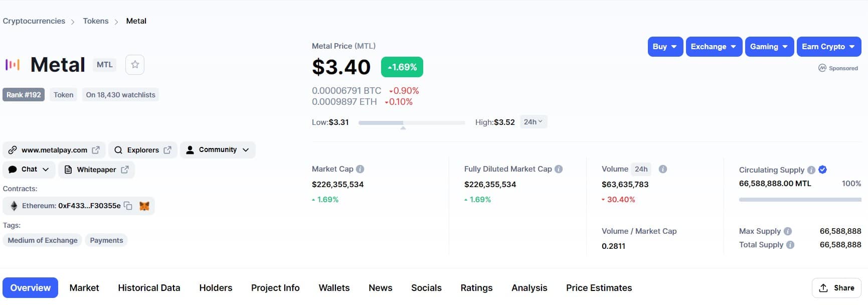
Task: Click the circulating supply progress bar
Action: click(x=800, y=200)
